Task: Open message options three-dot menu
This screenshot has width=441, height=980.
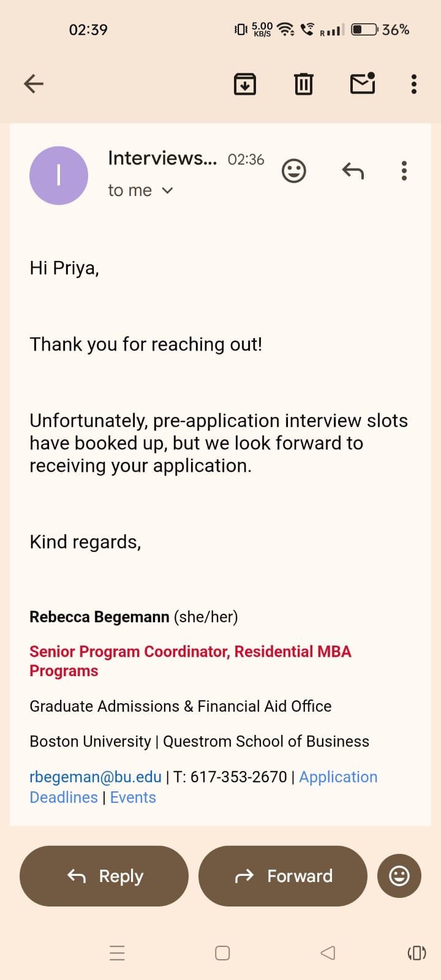Action: click(404, 171)
